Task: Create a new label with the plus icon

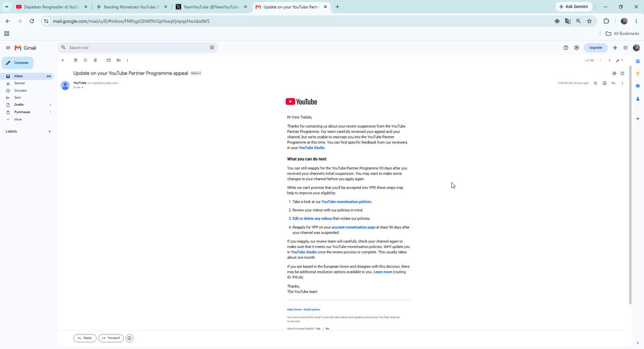Action: click(x=50, y=131)
